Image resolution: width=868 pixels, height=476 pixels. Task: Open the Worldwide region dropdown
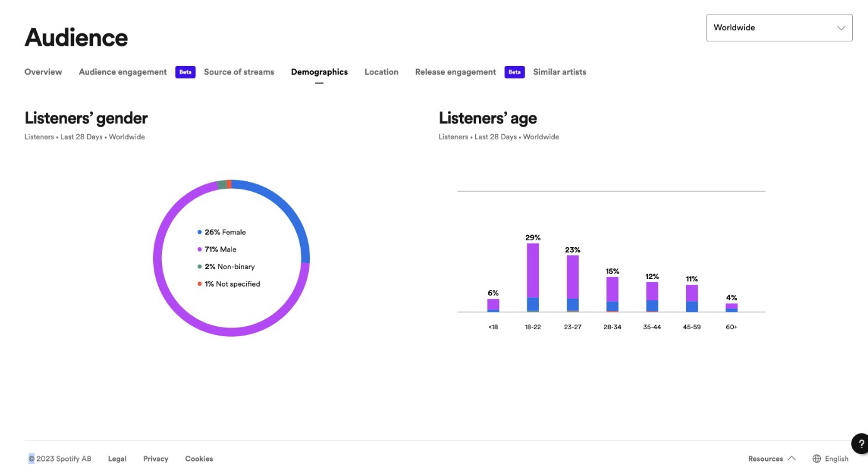coord(779,28)
